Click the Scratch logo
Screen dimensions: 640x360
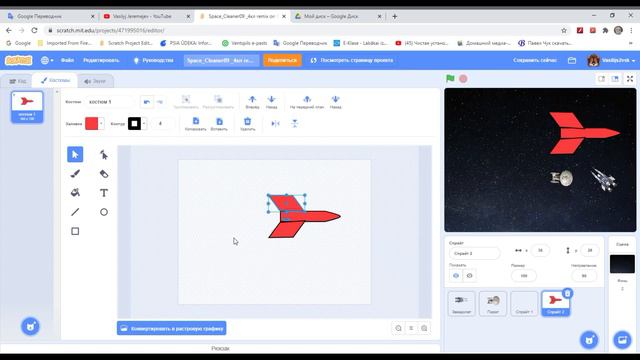18,60
